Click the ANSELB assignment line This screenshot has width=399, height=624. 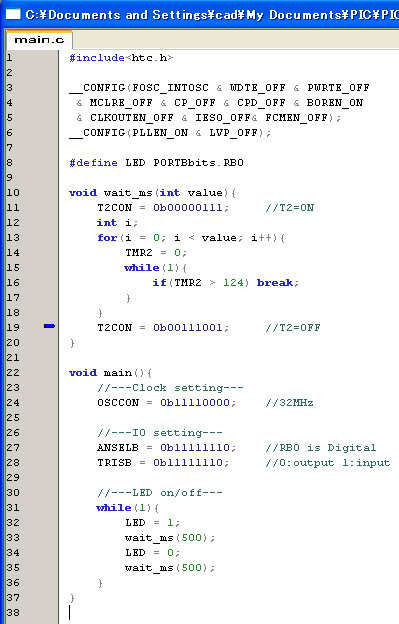point(166,448)
